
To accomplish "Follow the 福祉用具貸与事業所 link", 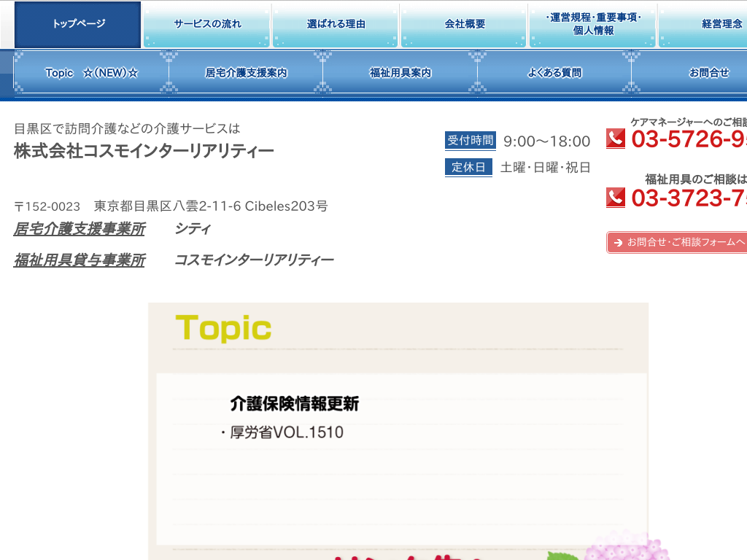I will (80, 260).
